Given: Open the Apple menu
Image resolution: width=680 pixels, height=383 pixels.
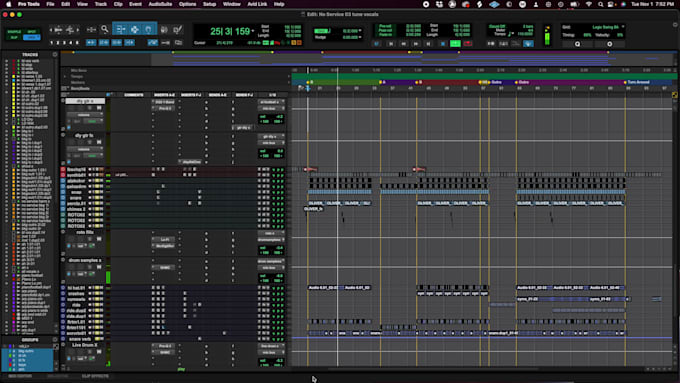Looking at the screenshot, I should (8, 4).
